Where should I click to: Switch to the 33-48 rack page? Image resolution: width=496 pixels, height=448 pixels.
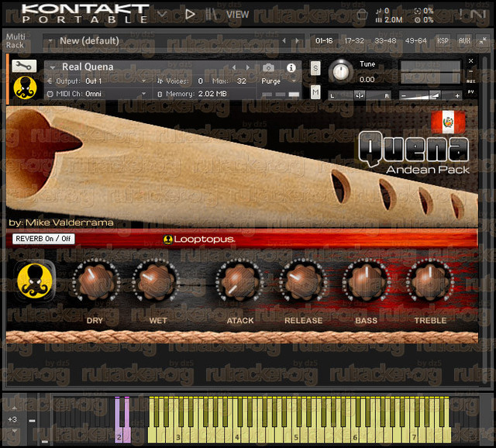(385, 41)
